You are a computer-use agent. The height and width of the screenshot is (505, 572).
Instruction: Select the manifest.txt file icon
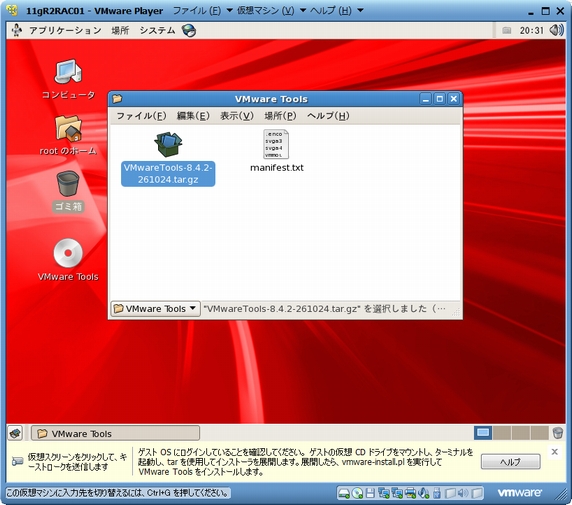[x=276, y=144]
